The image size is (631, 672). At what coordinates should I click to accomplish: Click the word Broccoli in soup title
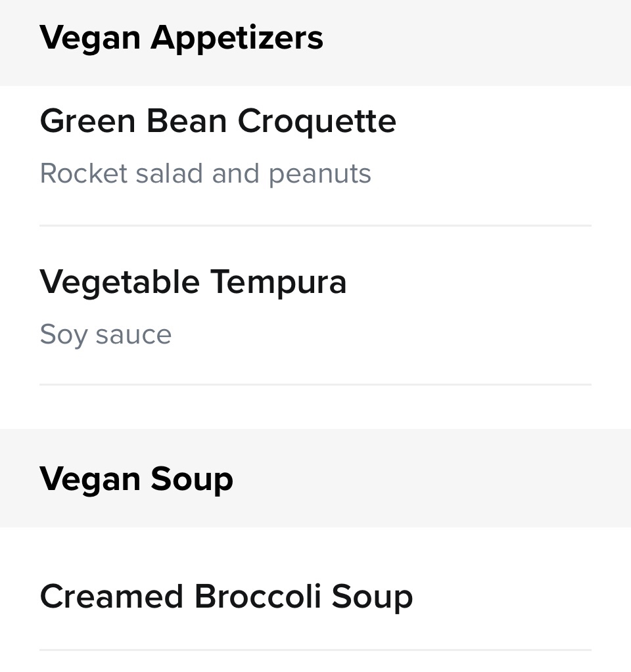258,596
